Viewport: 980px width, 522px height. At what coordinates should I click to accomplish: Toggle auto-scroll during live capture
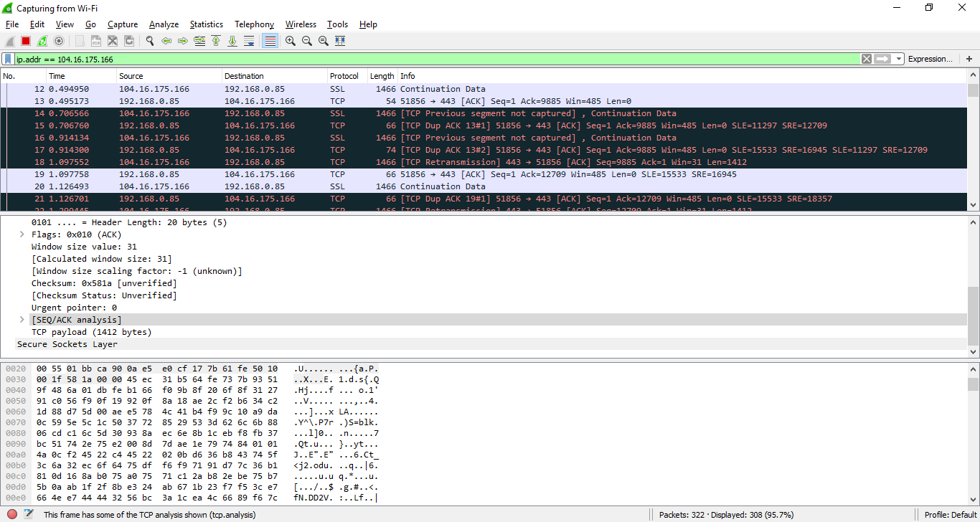(x=249, y=41)
